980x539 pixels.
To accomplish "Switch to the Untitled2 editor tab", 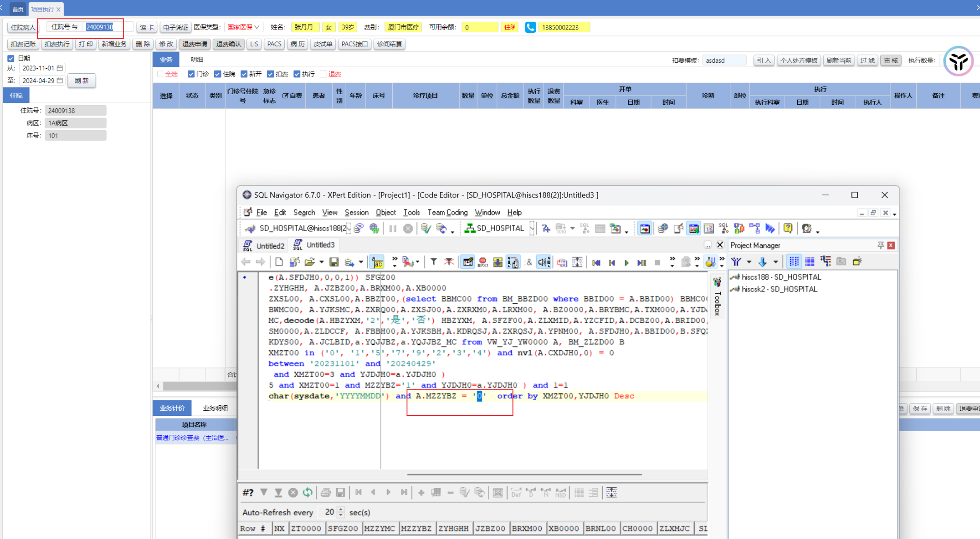I will pos(269,245).
